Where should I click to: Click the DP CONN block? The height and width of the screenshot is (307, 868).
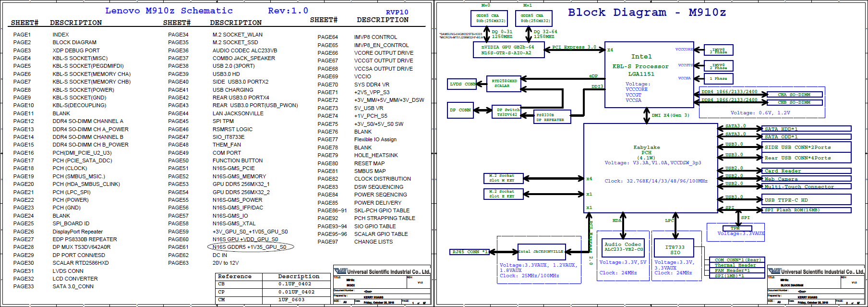click(460, 110)
